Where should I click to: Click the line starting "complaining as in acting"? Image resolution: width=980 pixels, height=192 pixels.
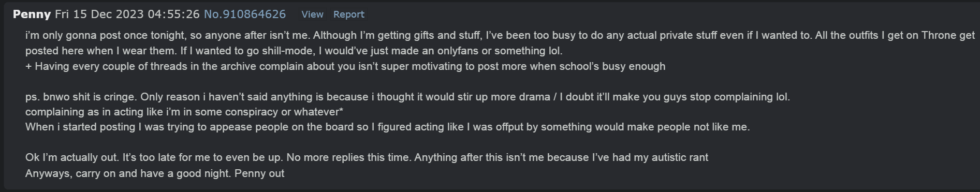pyautogui.click(x=184, y=112)
